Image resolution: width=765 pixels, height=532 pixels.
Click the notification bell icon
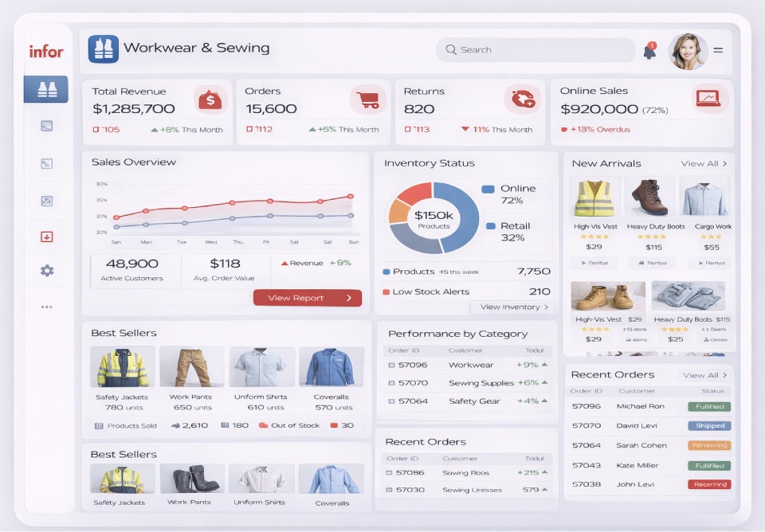tap(649, 52)
